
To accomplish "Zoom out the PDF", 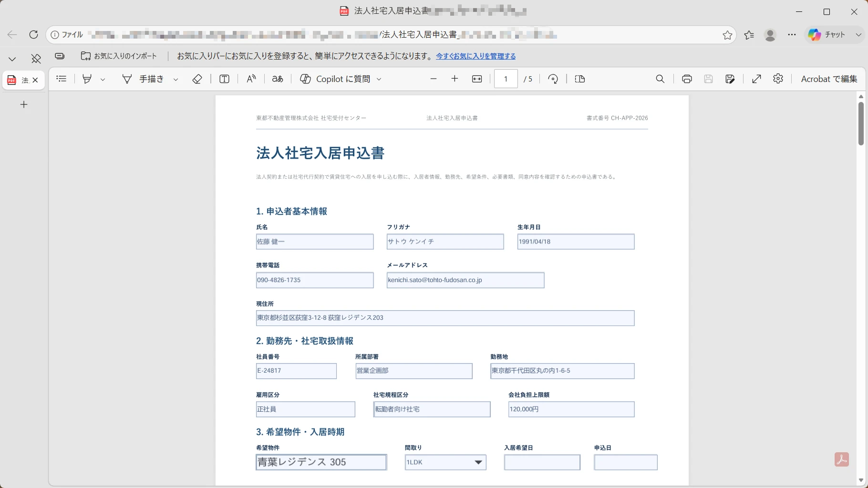I will pos(433,79).
